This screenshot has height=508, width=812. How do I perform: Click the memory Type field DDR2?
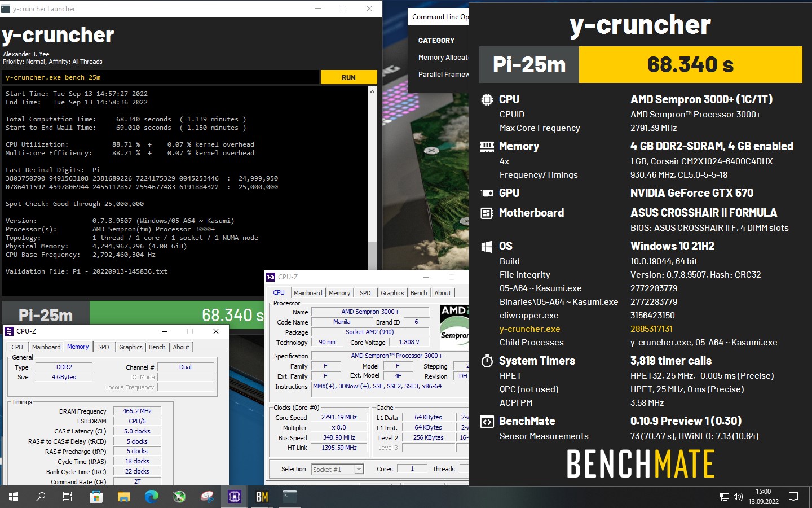[64, 367]
